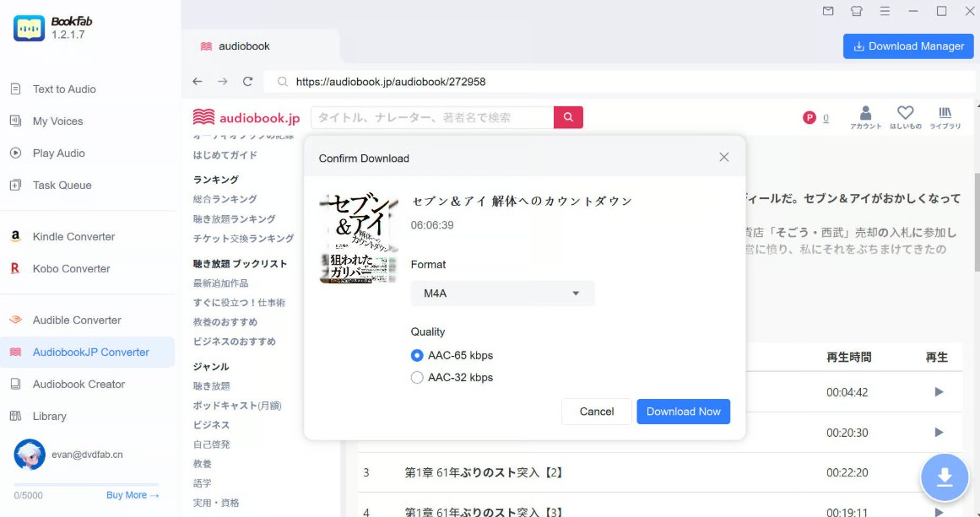The width and height of the screenshot is (980, 517).
Task: Click the Buy More link
Action: 127,494
